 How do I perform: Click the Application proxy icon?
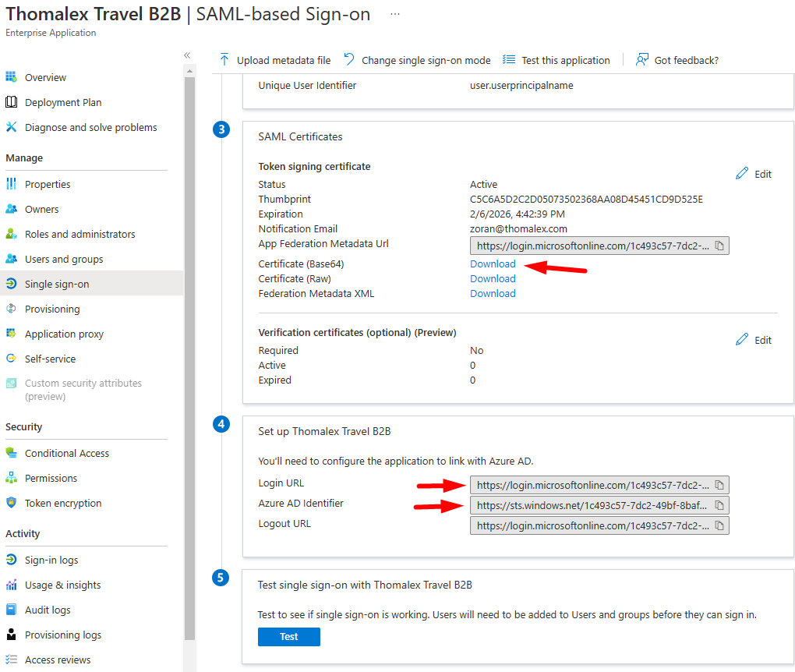[x=11, y=333]
